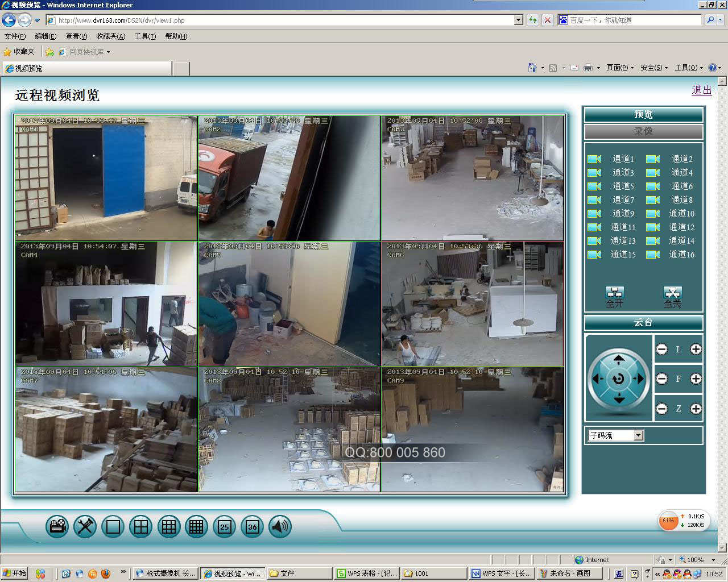Toggle channel 通道2 camera

[x=653, y=159]
